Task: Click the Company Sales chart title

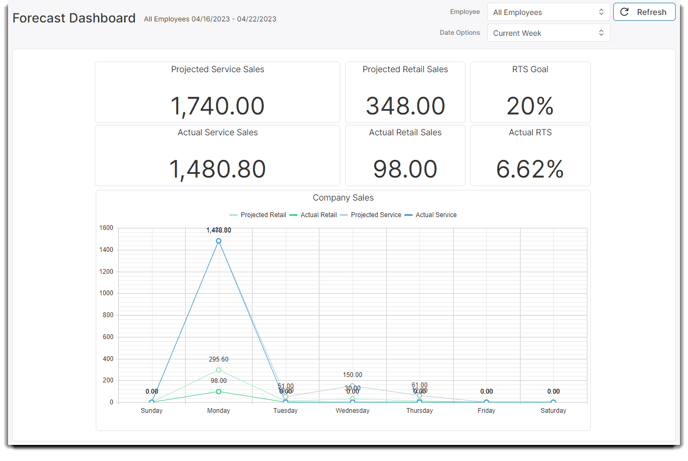Action: tap(343, 198)
